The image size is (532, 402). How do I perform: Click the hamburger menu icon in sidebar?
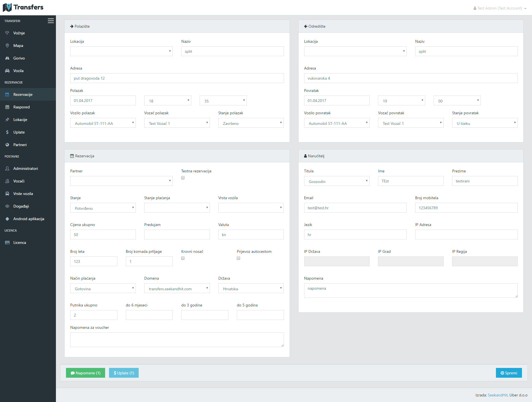(x=51, y=21)
